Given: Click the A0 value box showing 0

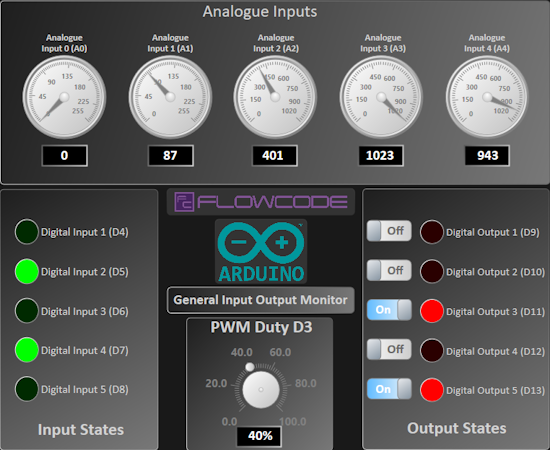Looking at the screenshot, I should coord(65,155).
